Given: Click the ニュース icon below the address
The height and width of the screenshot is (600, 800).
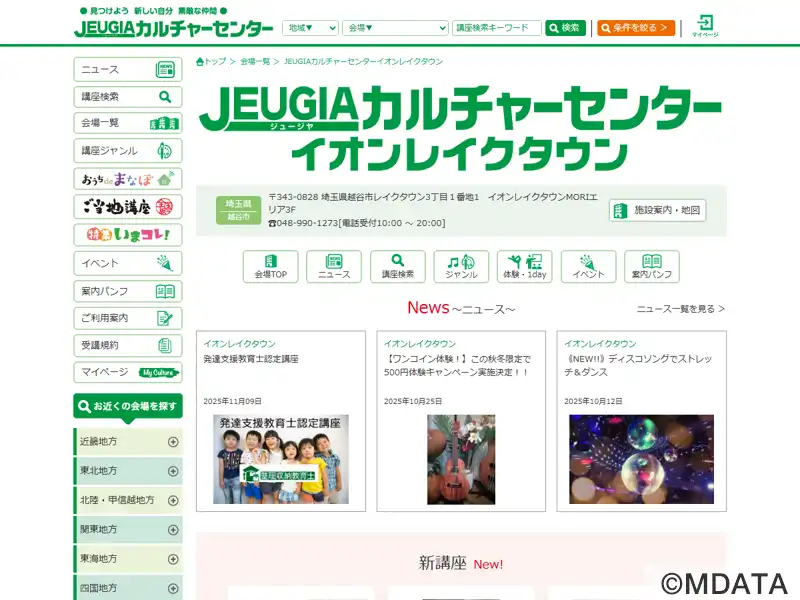Looking at the screenshot, I should pyautogui.click(x=334, y=266).
